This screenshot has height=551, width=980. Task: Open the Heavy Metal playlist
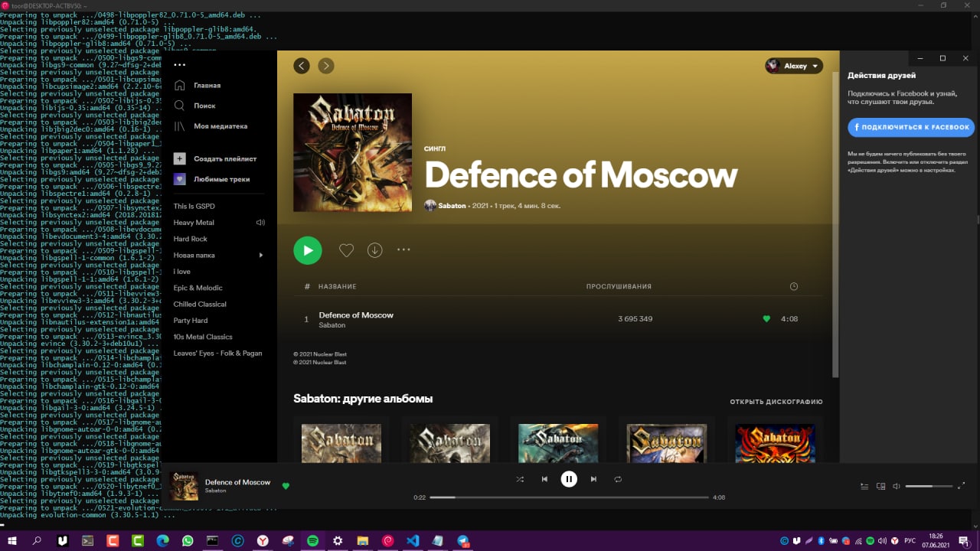tap(194, 223)
